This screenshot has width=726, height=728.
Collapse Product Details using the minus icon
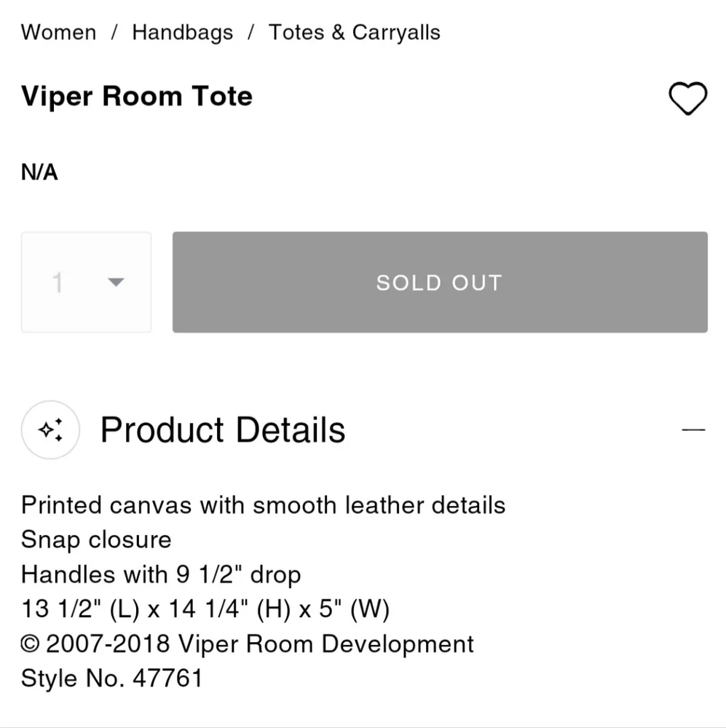(x=693, y=430)
